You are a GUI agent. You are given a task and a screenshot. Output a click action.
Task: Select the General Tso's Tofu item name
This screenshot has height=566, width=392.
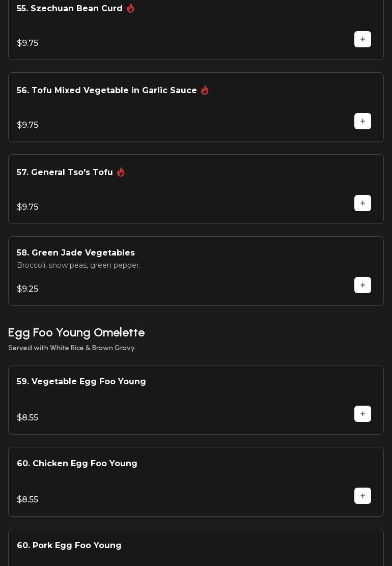point(65,173)
